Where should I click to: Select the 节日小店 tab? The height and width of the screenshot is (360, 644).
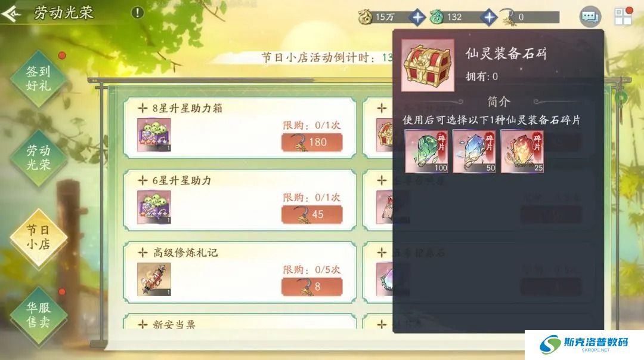39,237
